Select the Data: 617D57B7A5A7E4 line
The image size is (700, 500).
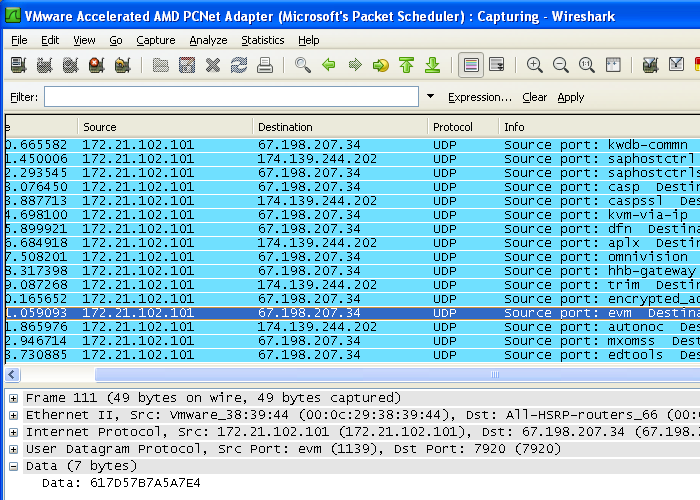[121, 483]
